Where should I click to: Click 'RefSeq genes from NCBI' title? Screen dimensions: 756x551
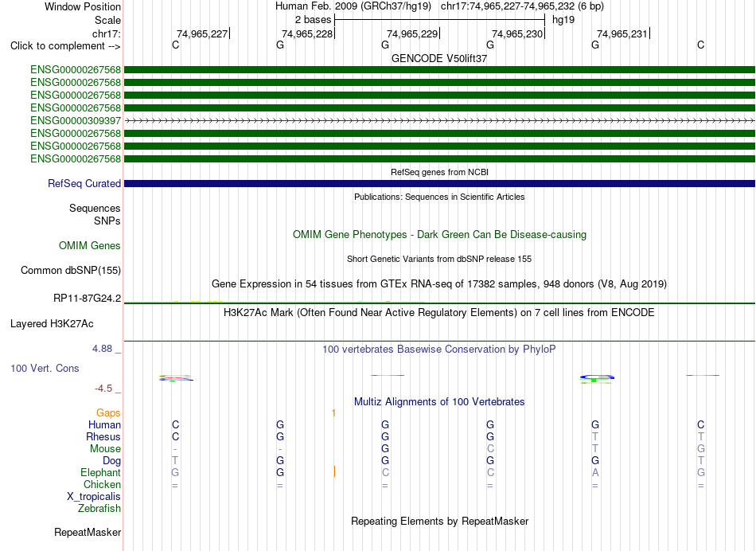click(439, 172)
